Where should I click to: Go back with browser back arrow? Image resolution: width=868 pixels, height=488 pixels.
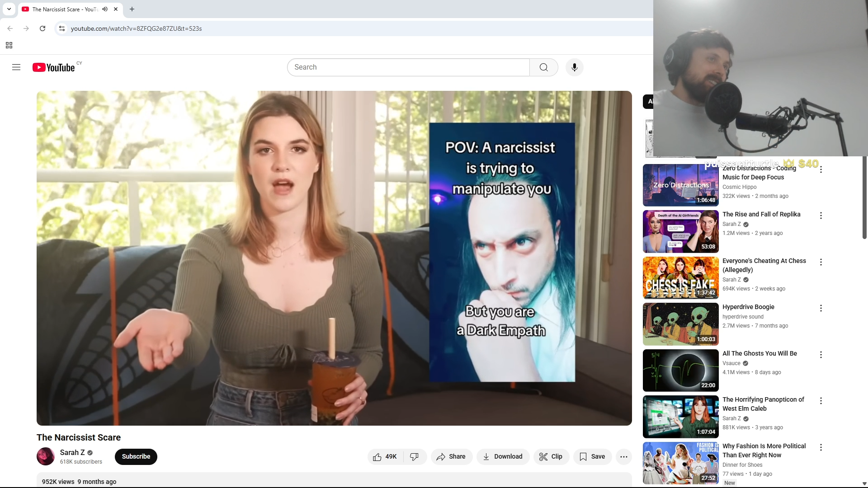click(x=10, y=28)
